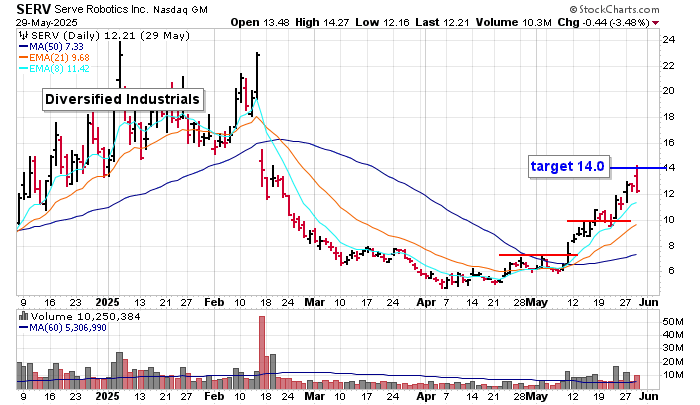Click the volume bars icon beside Volume legend
Screen dimensions: 700x405
coord(23,317)
